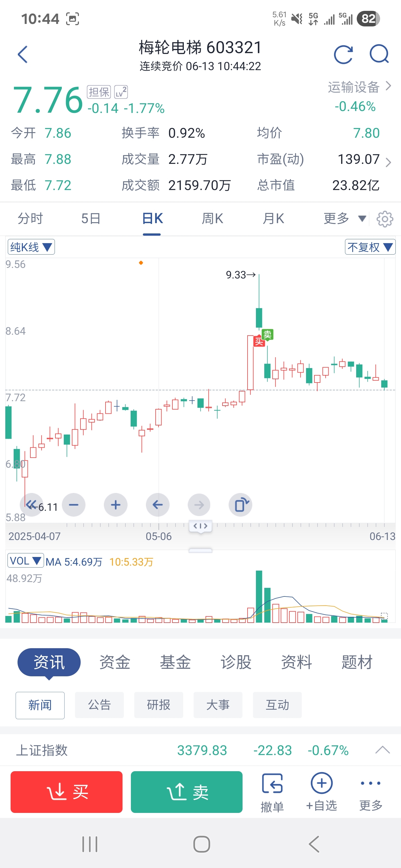Image resolution: width=401 pixels, height=868 pixels.
Task: Open 运输设备 sector details
Action: click(359, 87)
